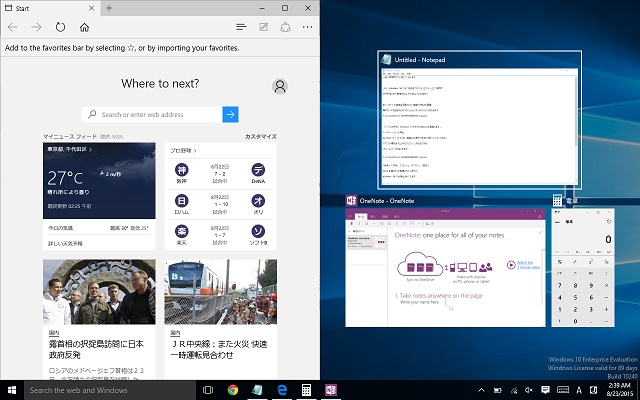Select the Calculator window snap thumbnail
Screen dimensions: 640x400
(x=583, y=267)
